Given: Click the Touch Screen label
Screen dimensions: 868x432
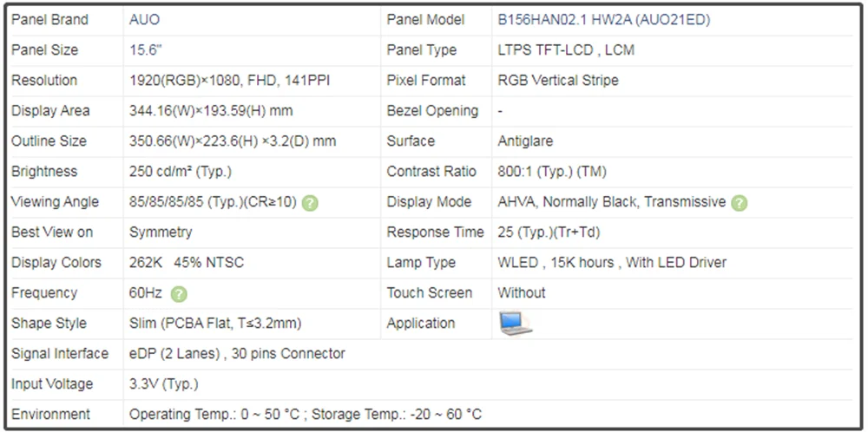Looking at the screenshot, I should (x=430, y=293).
